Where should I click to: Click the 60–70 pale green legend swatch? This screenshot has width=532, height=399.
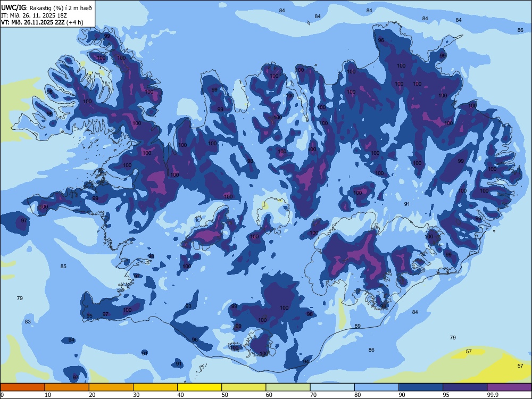coord(288,387)
